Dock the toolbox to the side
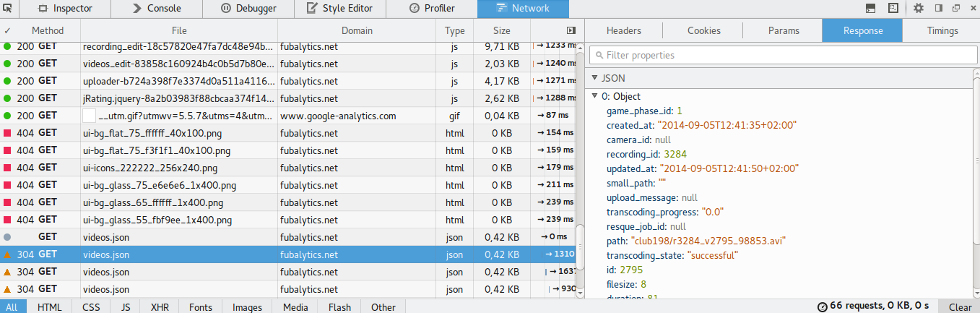 [x=939, y=9]
